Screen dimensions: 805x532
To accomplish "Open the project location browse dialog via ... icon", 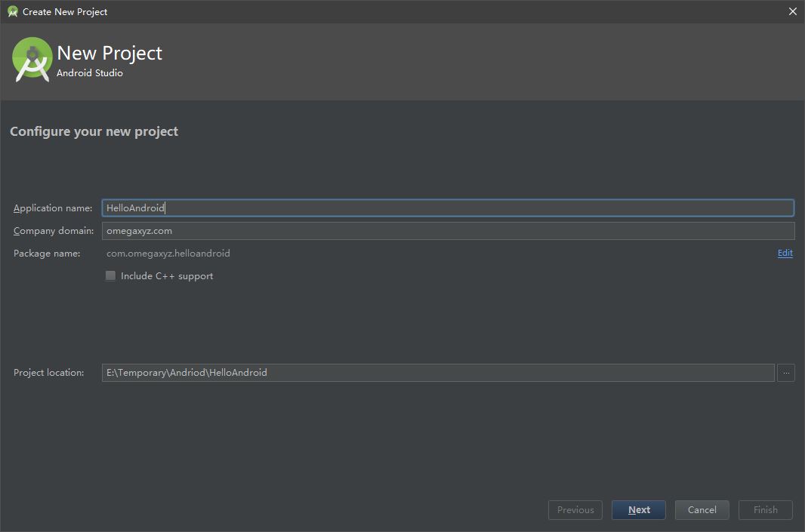I will click(786, 372).
